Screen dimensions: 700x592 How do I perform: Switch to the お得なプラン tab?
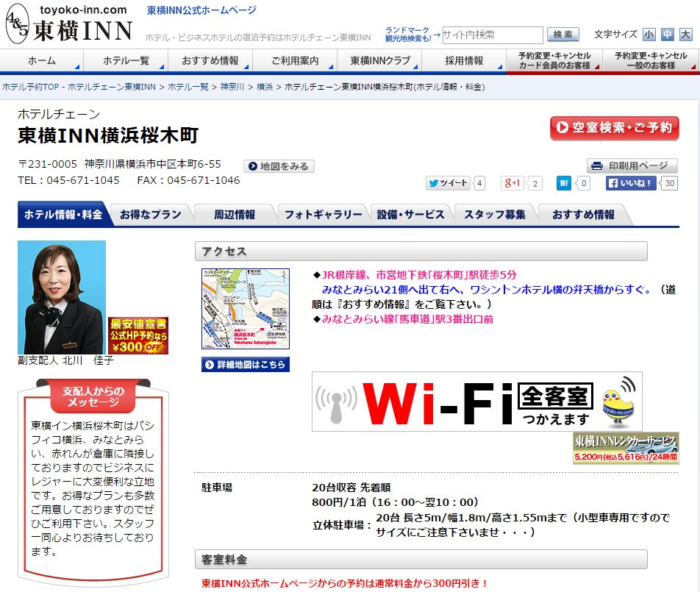[151, 215]
